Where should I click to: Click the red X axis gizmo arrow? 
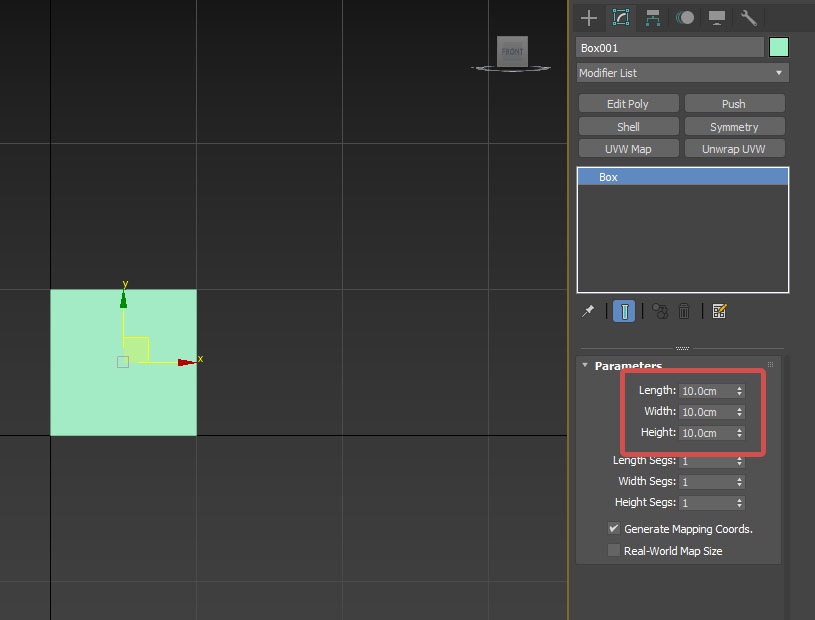[x=186, y=362]
